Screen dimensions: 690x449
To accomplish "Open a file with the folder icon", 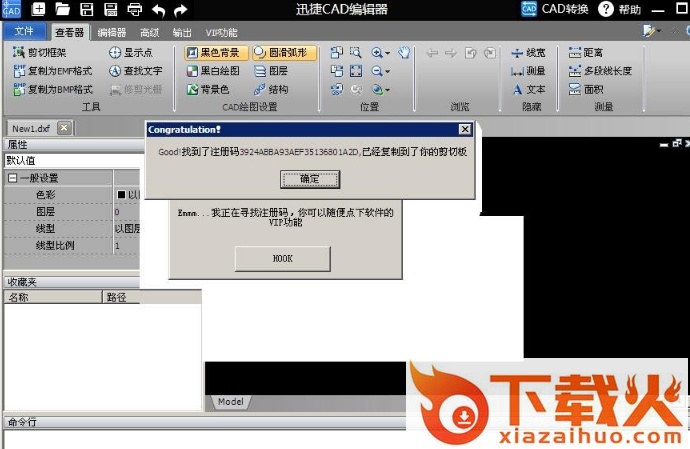I will pos(62,9).
